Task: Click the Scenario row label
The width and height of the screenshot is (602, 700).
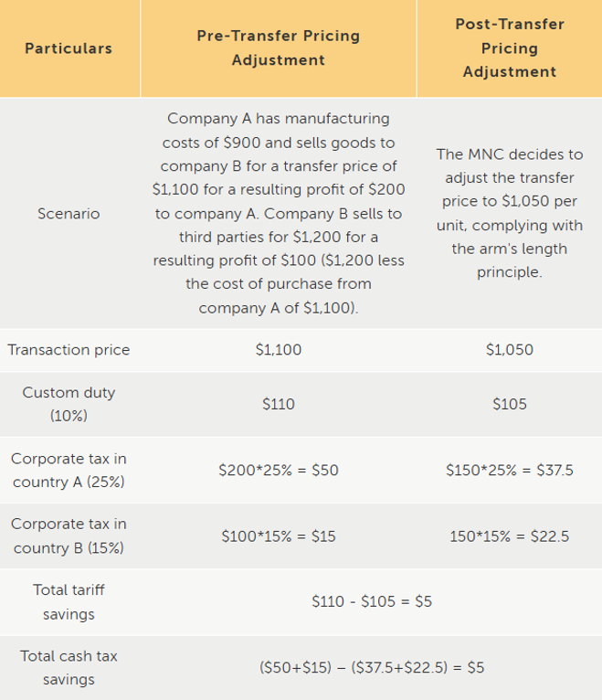Action: (69, 214)
